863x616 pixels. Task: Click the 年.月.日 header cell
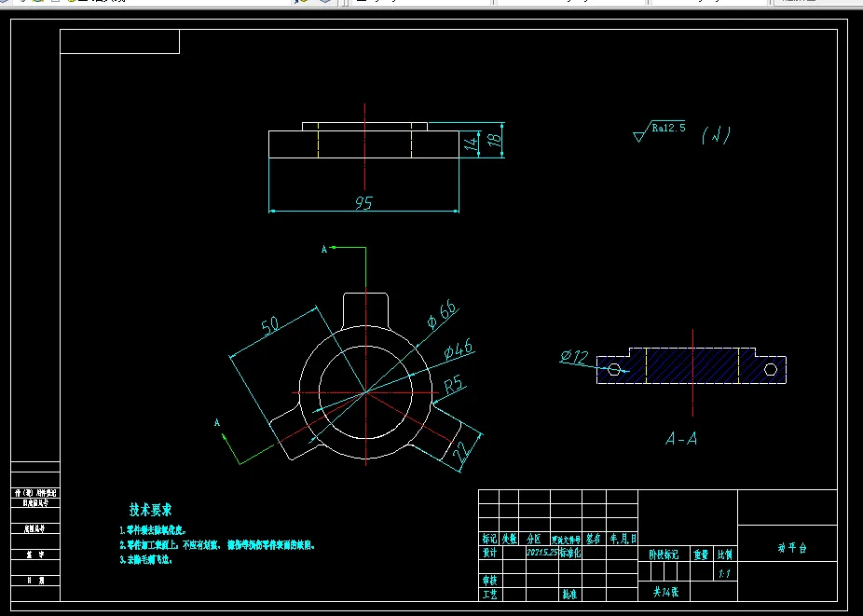pyautogui.click(x=623, y=539)
